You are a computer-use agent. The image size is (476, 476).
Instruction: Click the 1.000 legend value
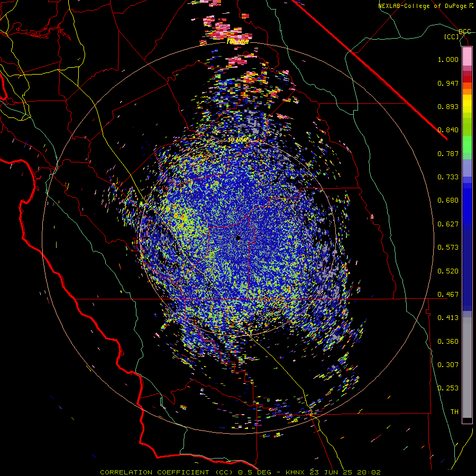[x=448, y=59]
